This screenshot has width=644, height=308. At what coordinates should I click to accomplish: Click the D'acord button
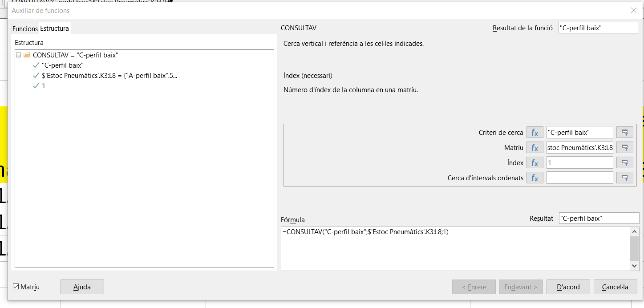(568, 287)
